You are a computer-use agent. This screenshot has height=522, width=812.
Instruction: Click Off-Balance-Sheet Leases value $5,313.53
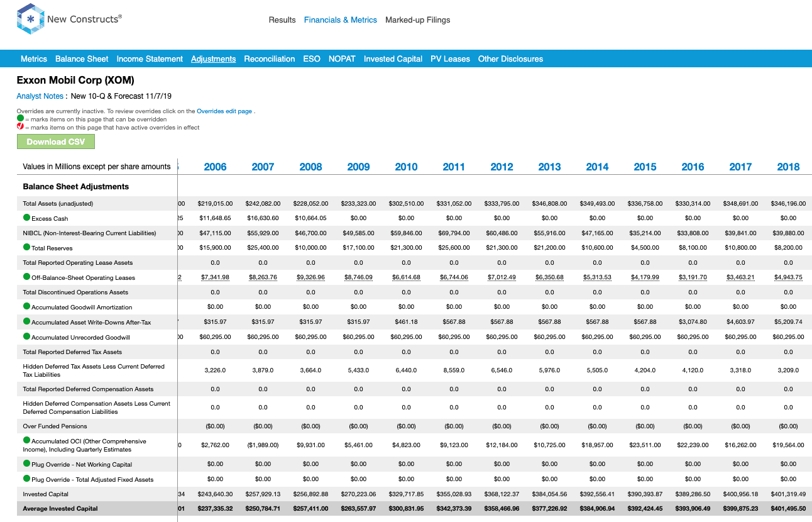[597, 277]
